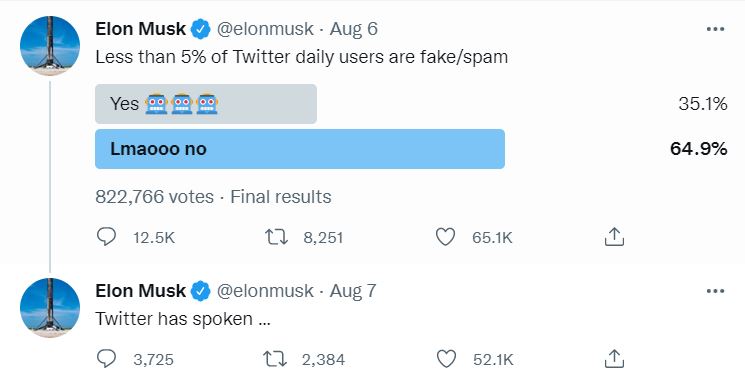Open the Aug 6 timestamp link
The width and height of the screenshot is (745, 375).
(x=354, y=29)
